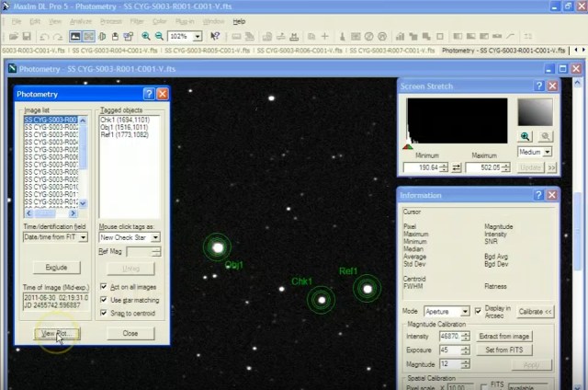588x390 pixels.
Task: Open the 'Mouse click tags as' dropdown
Action: click(x=155, y=236)
